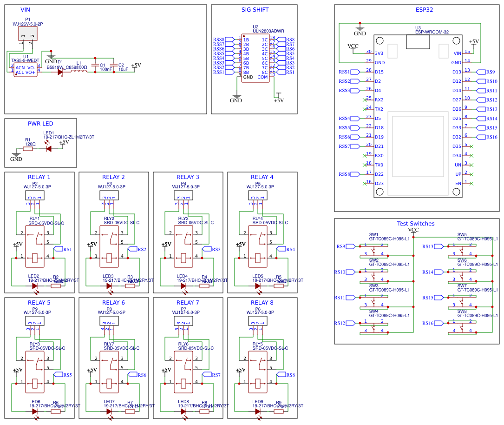Click the "ESP32" block title

click(x=424, y=10)
